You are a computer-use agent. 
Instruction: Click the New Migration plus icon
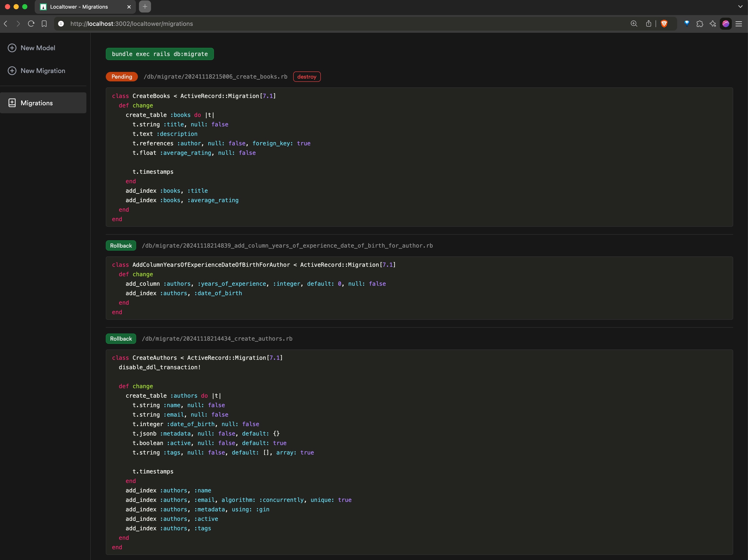point(12,71)
